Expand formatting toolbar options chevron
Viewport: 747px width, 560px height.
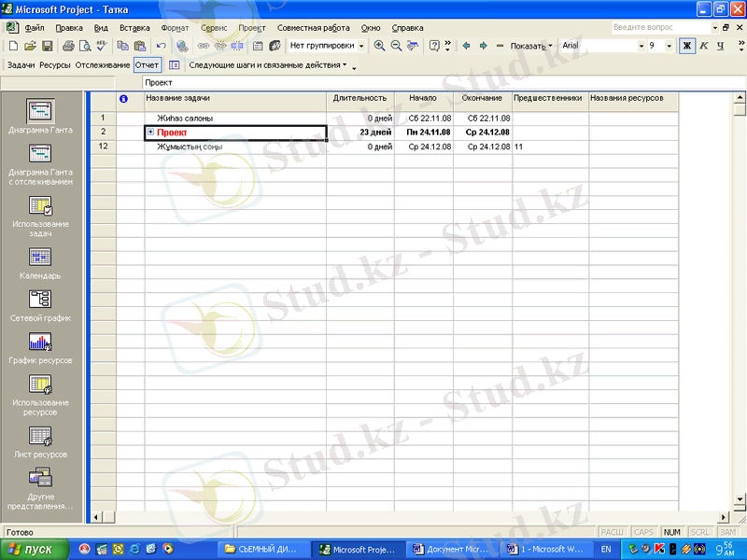coord(741,46)
